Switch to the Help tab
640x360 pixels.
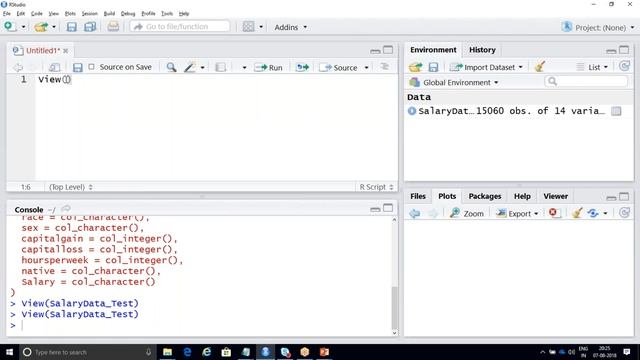click(x=522, y=196)
